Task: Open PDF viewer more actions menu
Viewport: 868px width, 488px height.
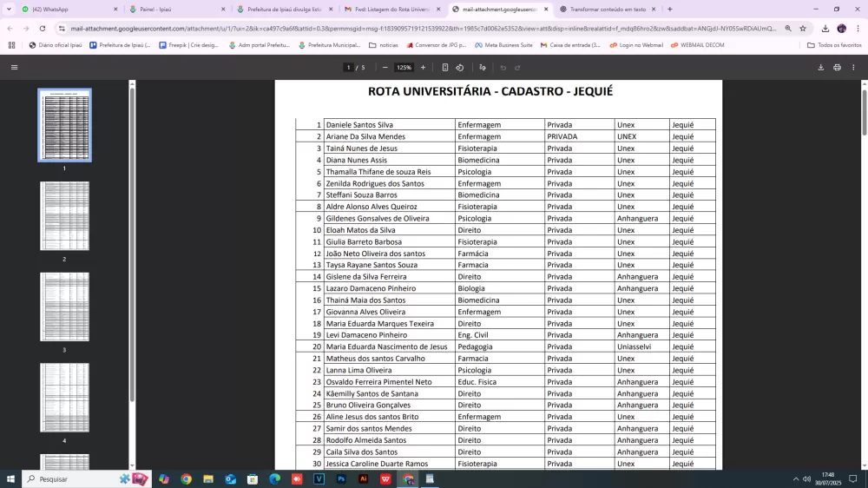Action: point(853,67)
